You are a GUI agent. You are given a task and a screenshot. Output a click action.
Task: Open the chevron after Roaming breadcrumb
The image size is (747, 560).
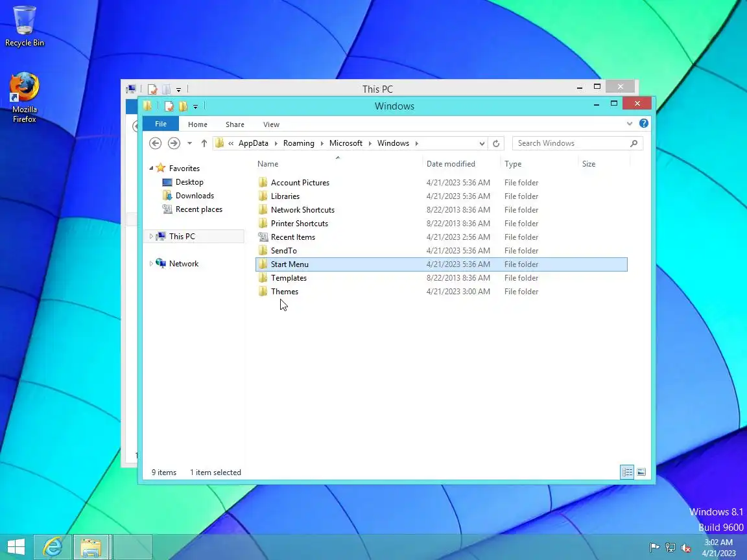coord(322,143)
